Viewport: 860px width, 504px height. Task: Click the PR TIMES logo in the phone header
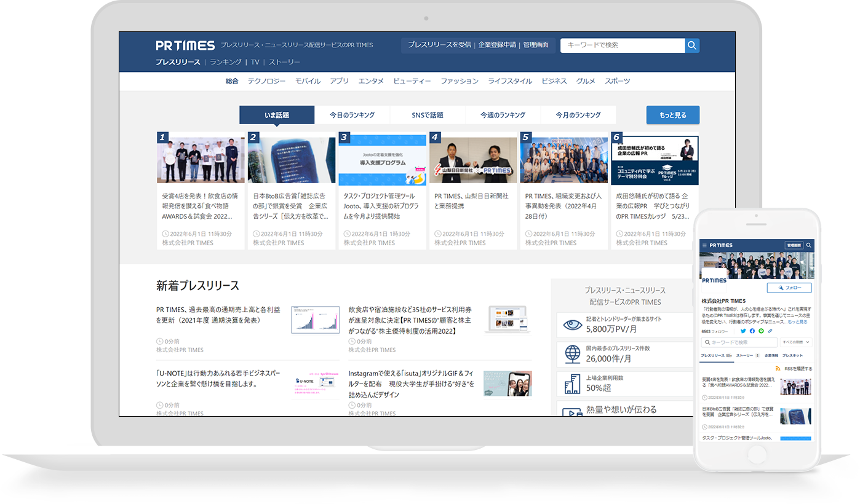coord(721,245)
